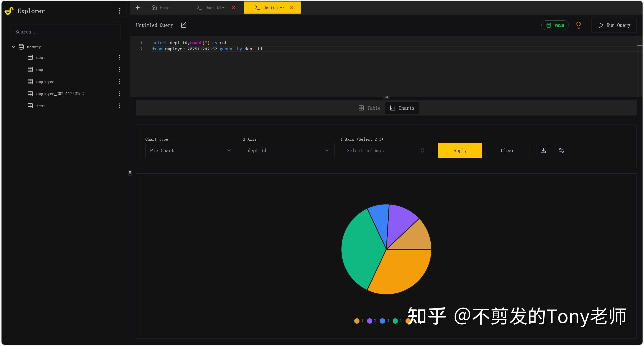Click the Home tab

(160, 8)
